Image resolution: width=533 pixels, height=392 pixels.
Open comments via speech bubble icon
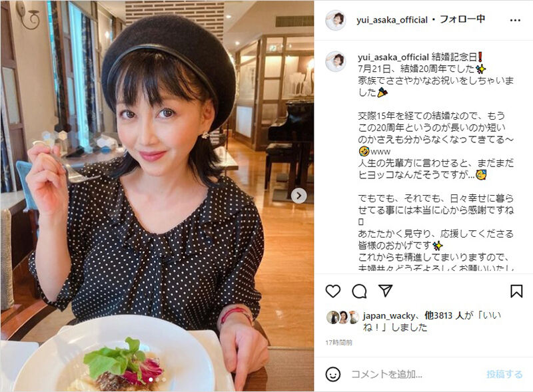coord(359,291)
